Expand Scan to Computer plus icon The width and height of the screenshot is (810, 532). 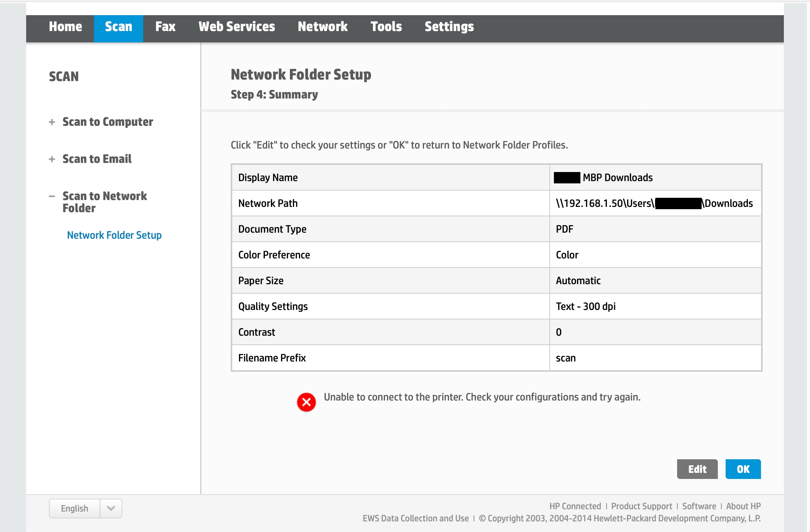(52, 122)
